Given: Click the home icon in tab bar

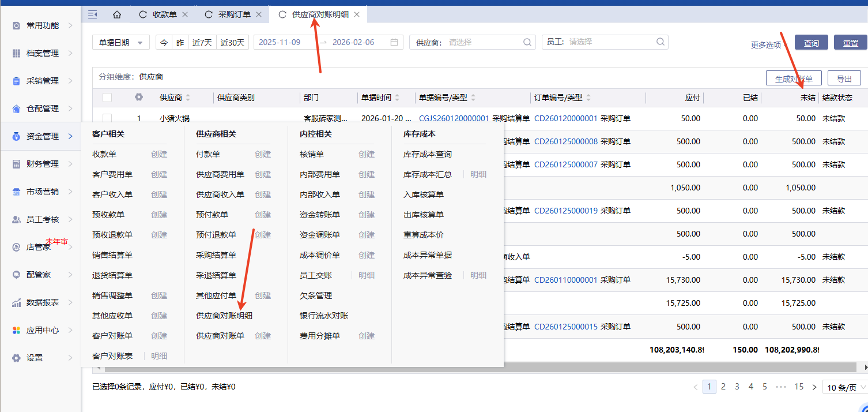Looking at the screenshot, I should (117, 14).
